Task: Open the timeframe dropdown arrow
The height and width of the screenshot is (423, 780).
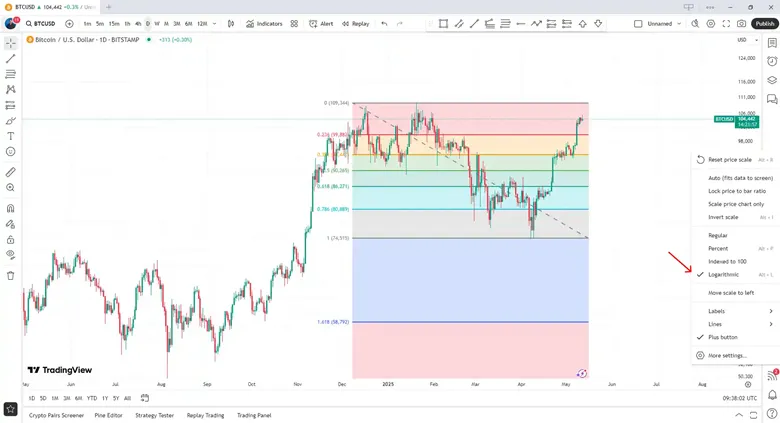Action: [214, 23]
